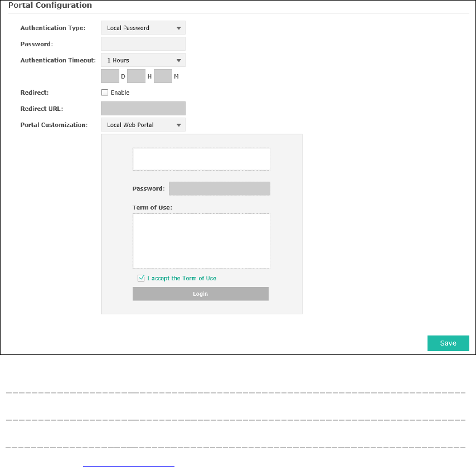Click the Portal Customization label

54,125
